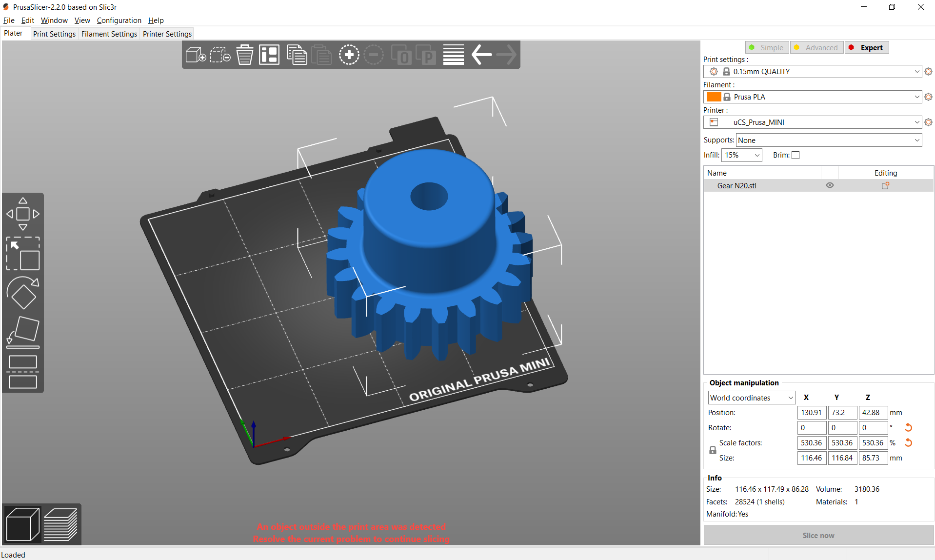This screenshot has width=935, height=560.
Task: Switch to the Printer Settings tab
Action: tap(167, 34)
